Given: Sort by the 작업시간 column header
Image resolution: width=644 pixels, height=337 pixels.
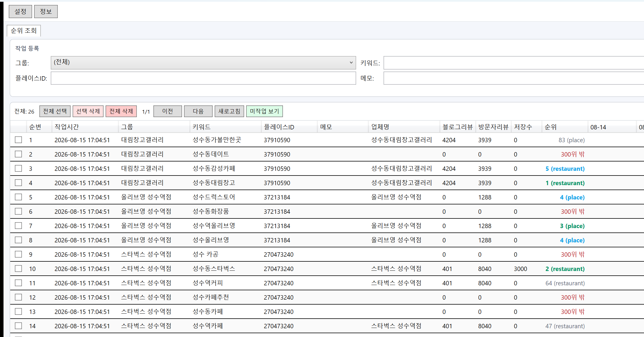Looking at the screenshot, I should [x=85, y=127].
